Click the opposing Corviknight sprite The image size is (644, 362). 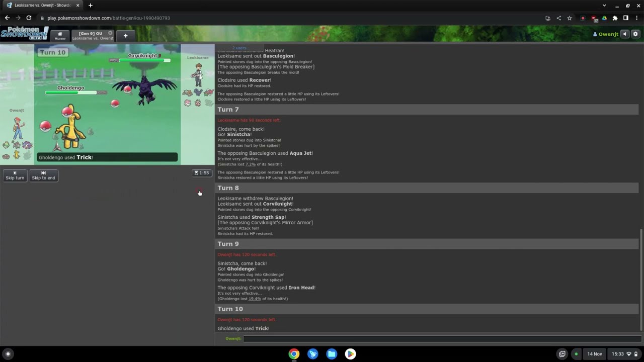[146, 89]
